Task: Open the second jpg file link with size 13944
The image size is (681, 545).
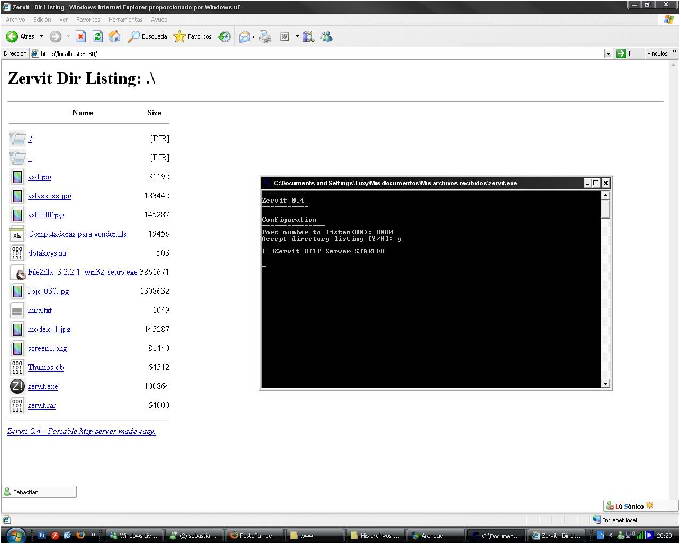Action: pos(50,196)
